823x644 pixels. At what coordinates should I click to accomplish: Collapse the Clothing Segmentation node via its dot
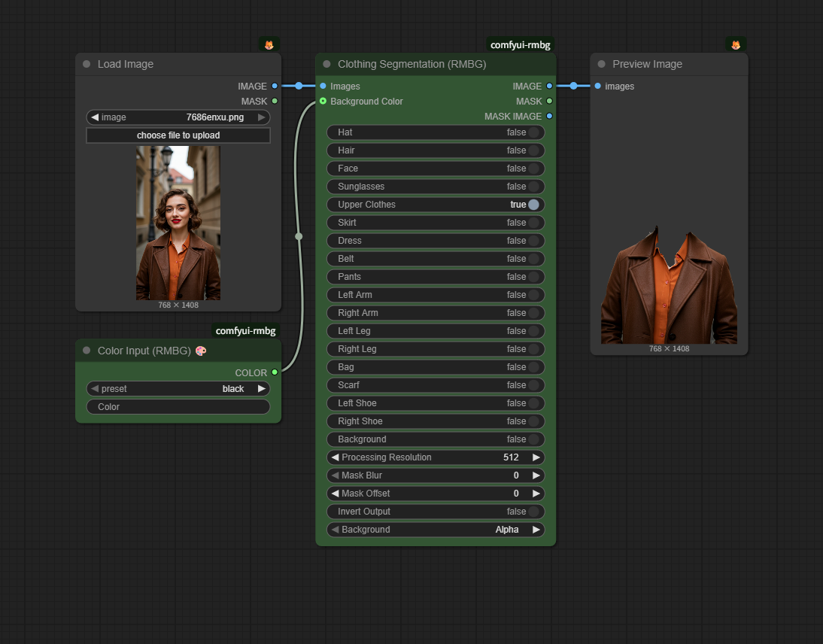(x=326, y=65)
